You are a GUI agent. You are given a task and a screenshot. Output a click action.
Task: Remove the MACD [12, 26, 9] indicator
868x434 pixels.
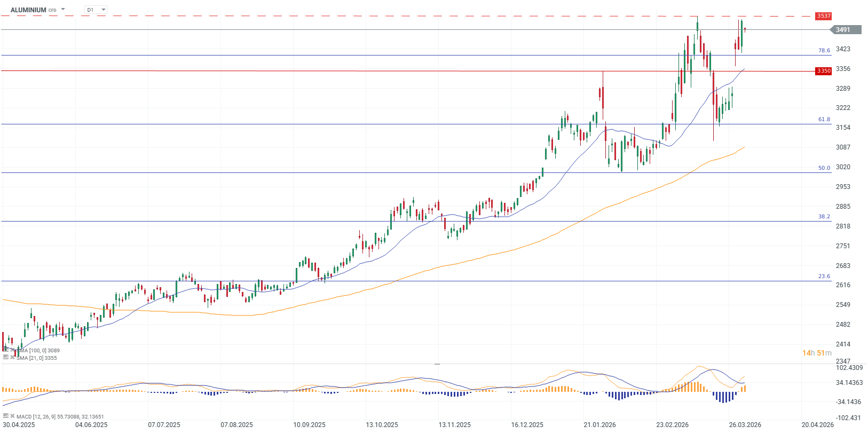click(12, 416)
